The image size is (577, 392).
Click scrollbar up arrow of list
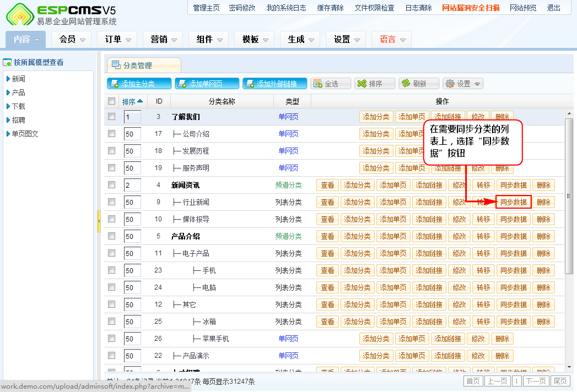(569, 113)
